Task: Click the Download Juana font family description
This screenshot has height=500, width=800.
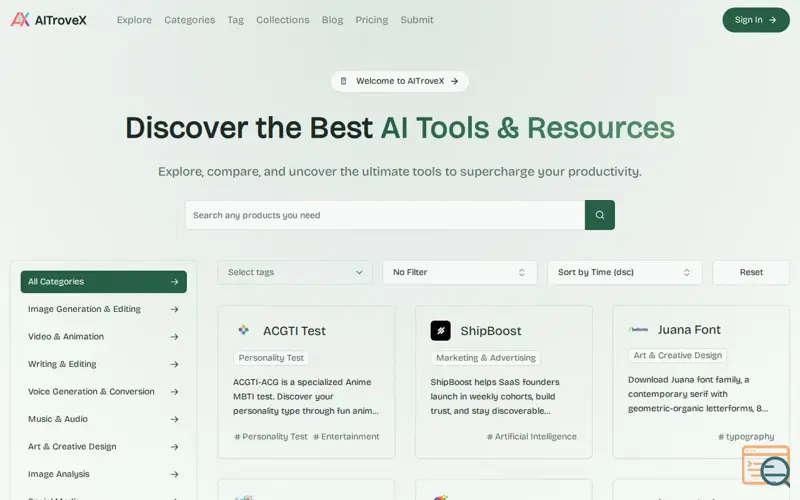Action: click(698, 394)
